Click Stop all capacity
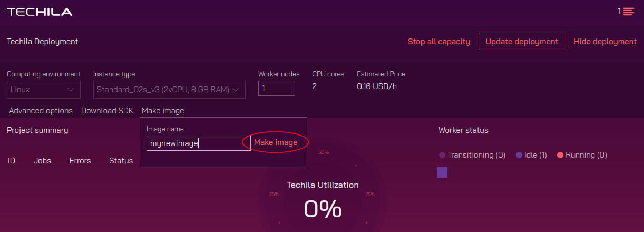This screenshot has height=232, width=644. (x=439, y=42)
